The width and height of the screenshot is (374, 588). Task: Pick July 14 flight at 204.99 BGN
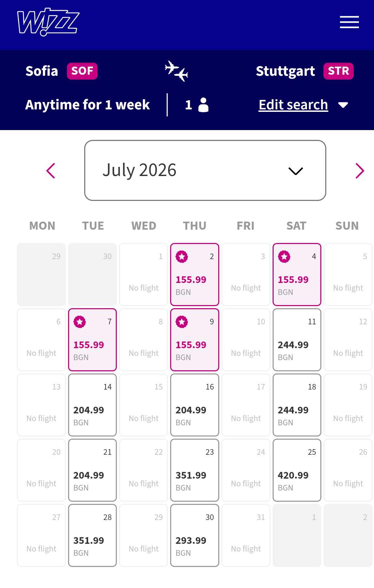(x=92, y=405)
